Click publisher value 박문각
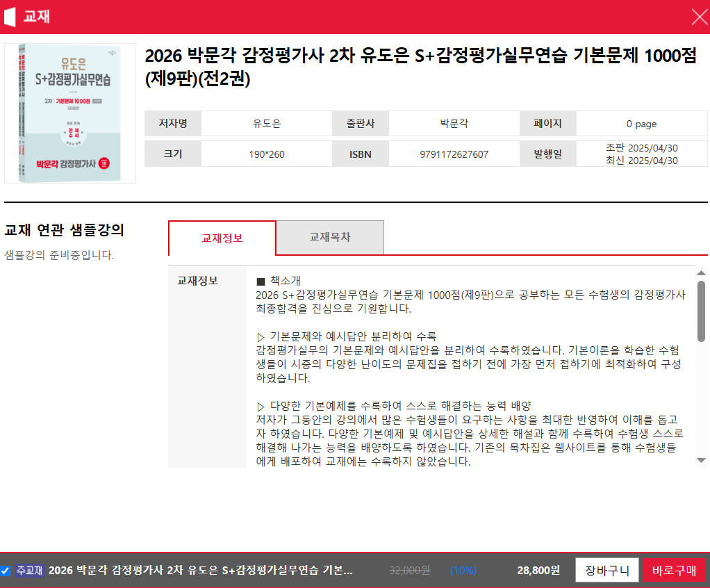This screenshot has height=588, width=710. (x=454, y=124)
